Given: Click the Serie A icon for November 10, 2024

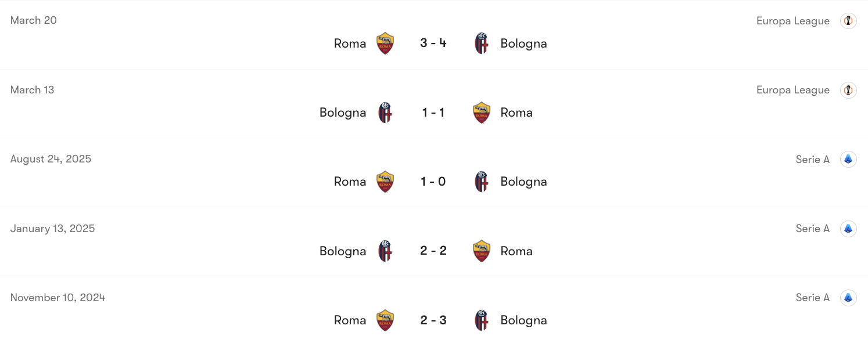Looking at the screenshot, I should coord(848,297).
